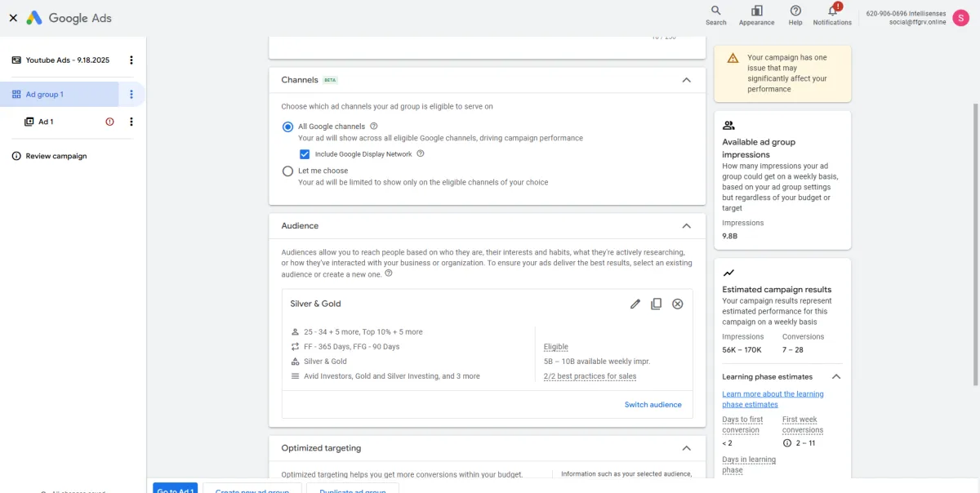Click the Switch audience link
This screenshot has width=980, height=493.
tap(653, 405)
